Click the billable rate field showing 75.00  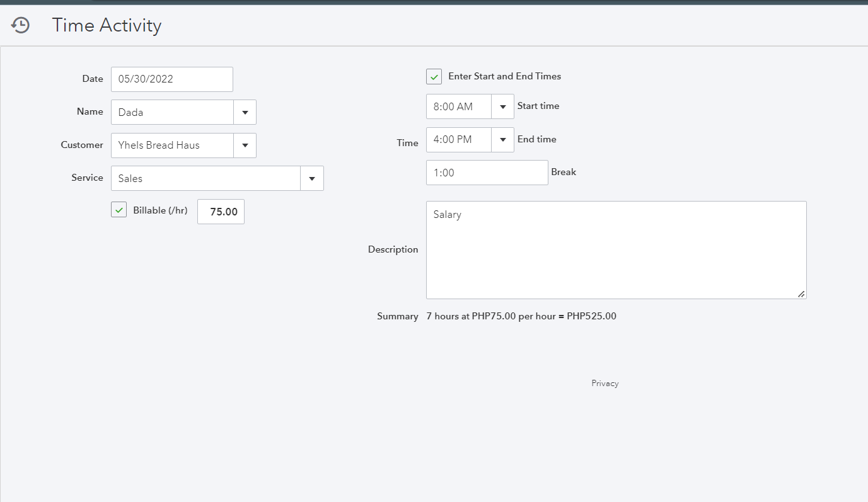pyautogui.click(x=221, y=212)
